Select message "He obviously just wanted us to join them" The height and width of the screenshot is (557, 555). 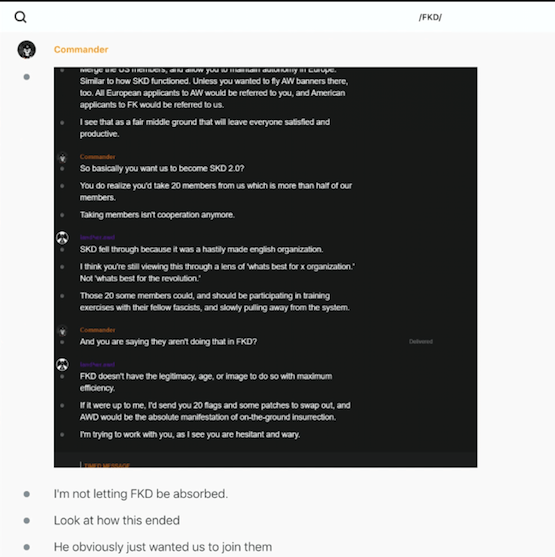[163, 547]
